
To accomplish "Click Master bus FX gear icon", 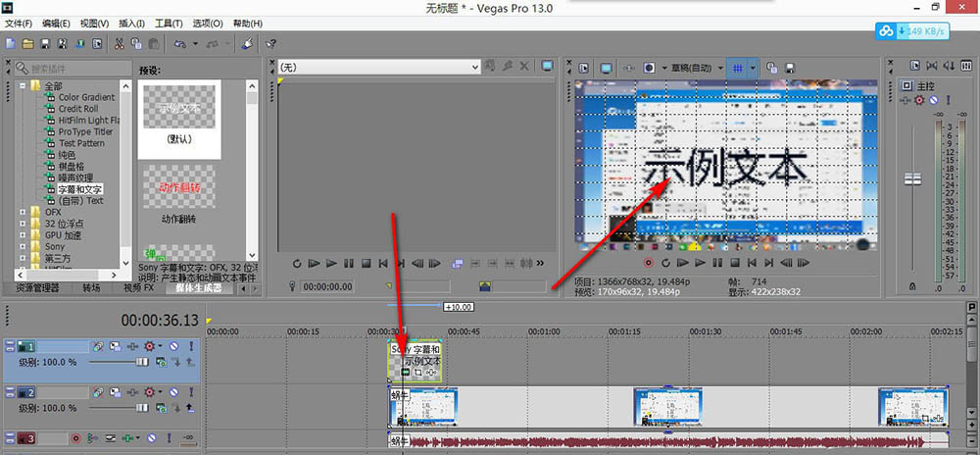I will (919, 100).
